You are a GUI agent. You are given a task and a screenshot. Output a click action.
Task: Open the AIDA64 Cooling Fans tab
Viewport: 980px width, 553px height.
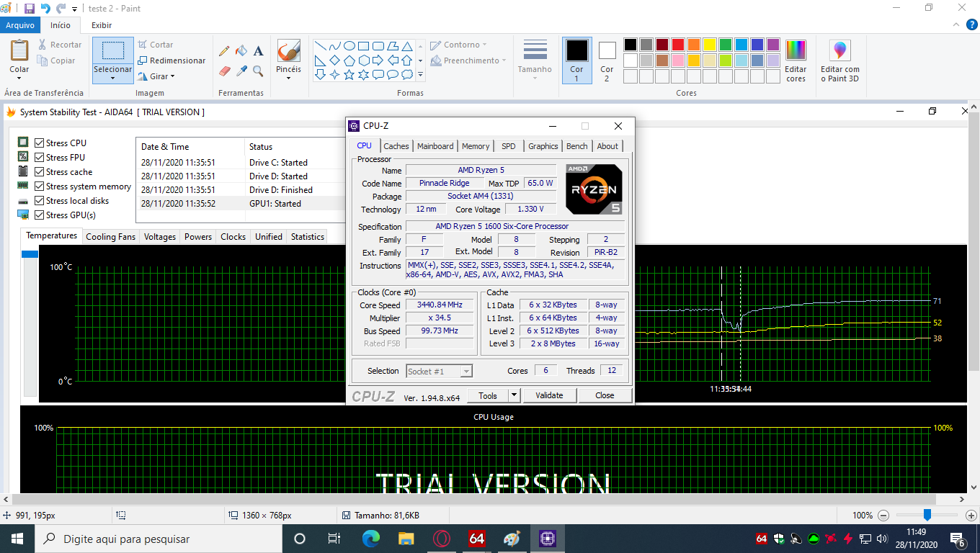point(110,237)
